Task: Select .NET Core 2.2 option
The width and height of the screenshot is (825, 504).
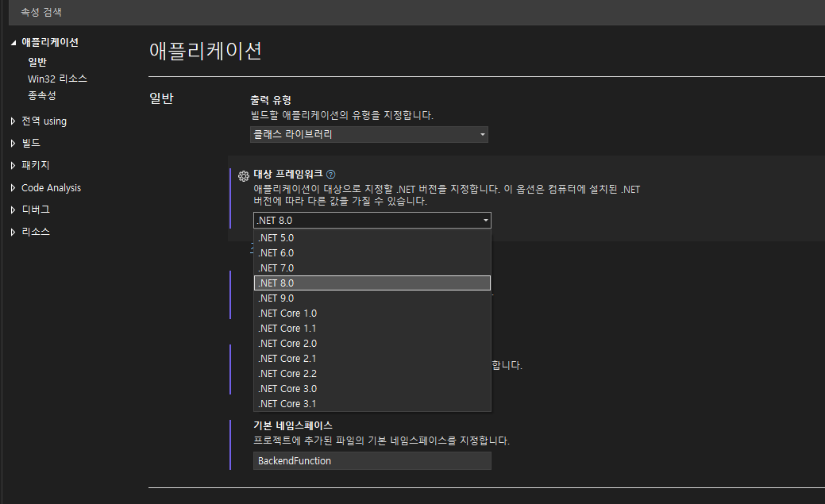Action: pos(372,374)
